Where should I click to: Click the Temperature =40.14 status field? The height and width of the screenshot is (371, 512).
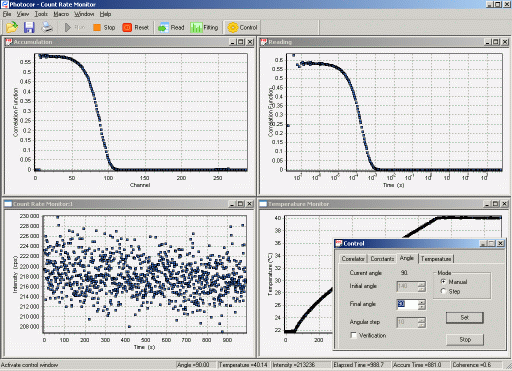click(x=243, y=365)
